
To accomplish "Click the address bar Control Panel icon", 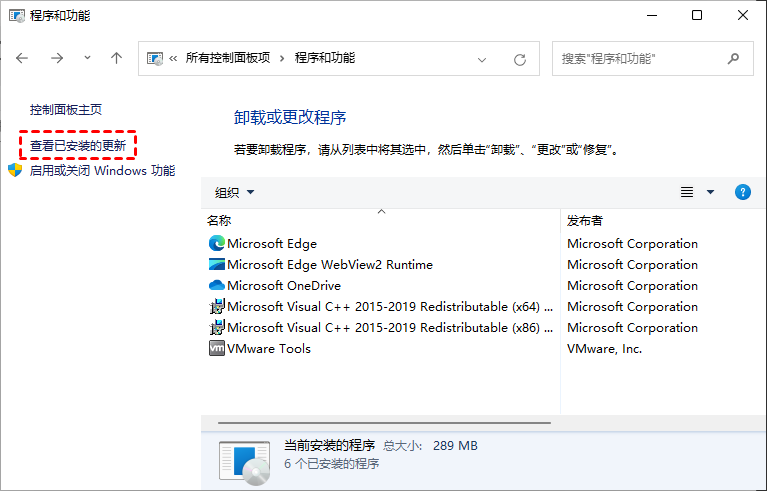I will [155, 59].
